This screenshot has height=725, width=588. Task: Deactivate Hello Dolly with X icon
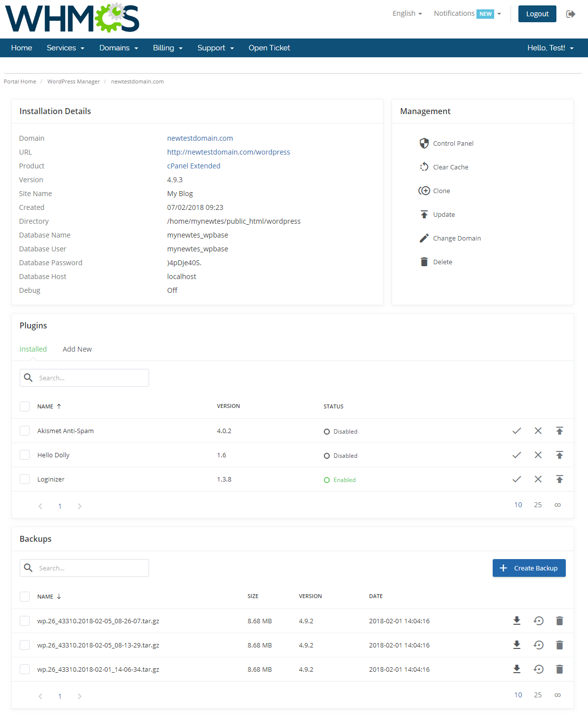pyautogui.click(x=538, y=455)
